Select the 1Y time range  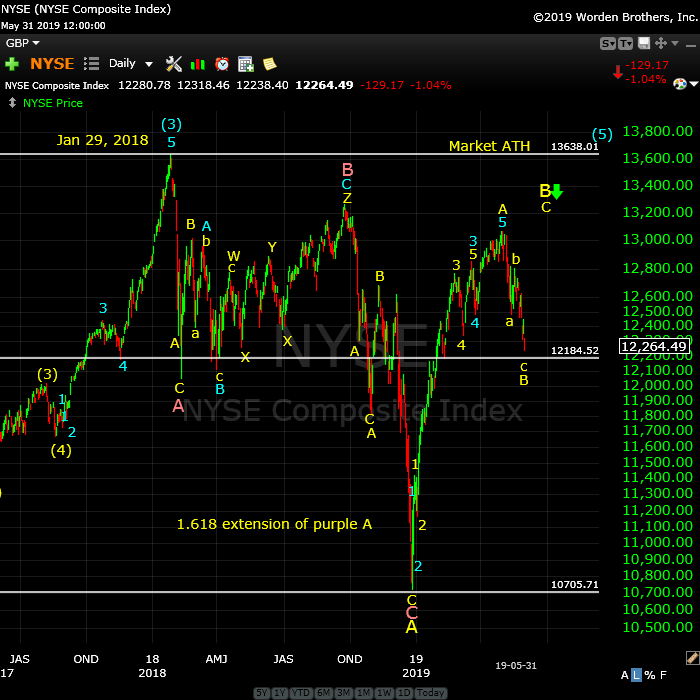coord(280,693)
